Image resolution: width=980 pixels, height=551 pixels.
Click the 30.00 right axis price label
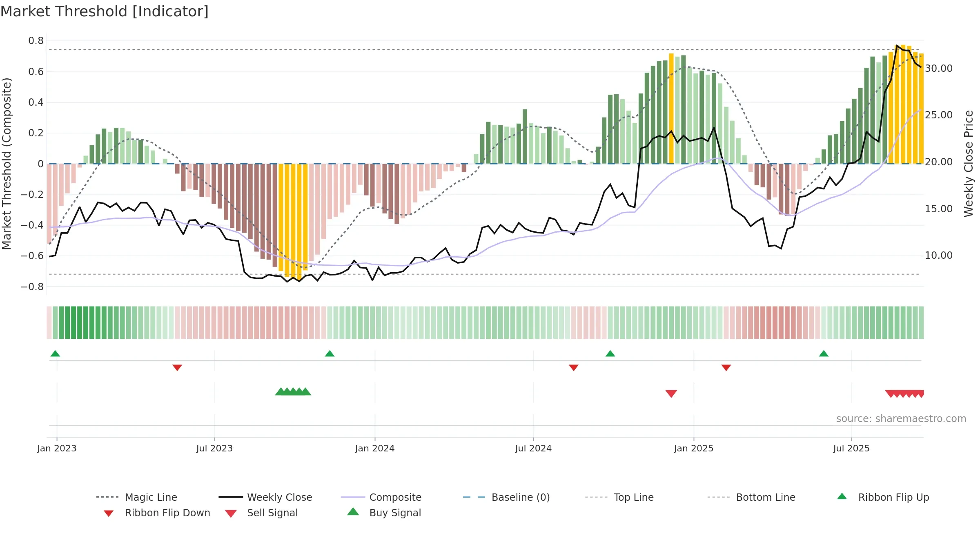click(939, 69)
